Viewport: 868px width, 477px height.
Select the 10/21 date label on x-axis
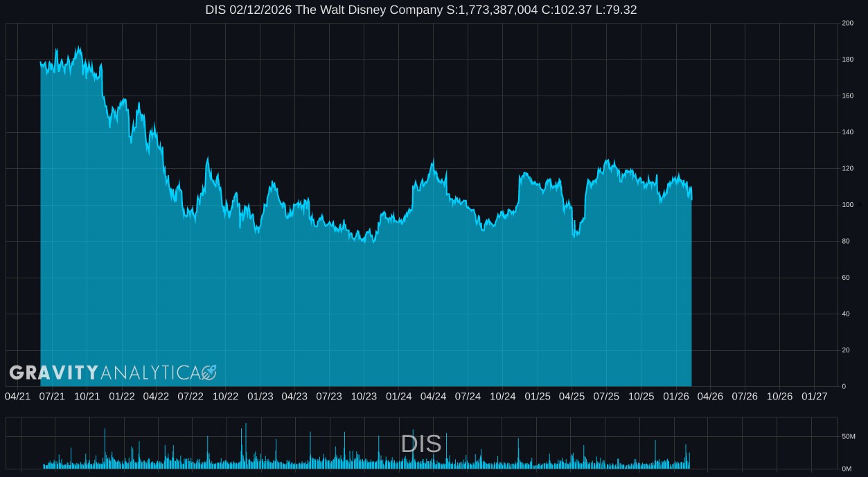[87, 397]
